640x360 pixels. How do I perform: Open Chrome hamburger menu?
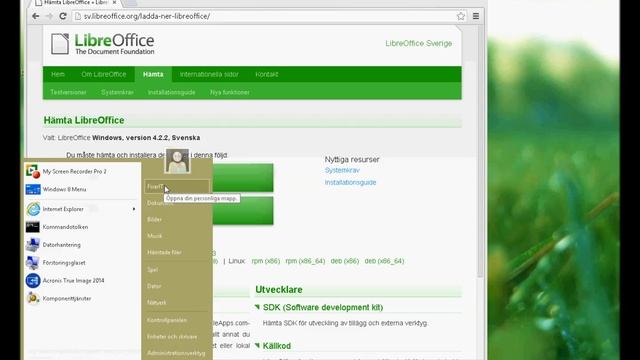tap(476, 16)
